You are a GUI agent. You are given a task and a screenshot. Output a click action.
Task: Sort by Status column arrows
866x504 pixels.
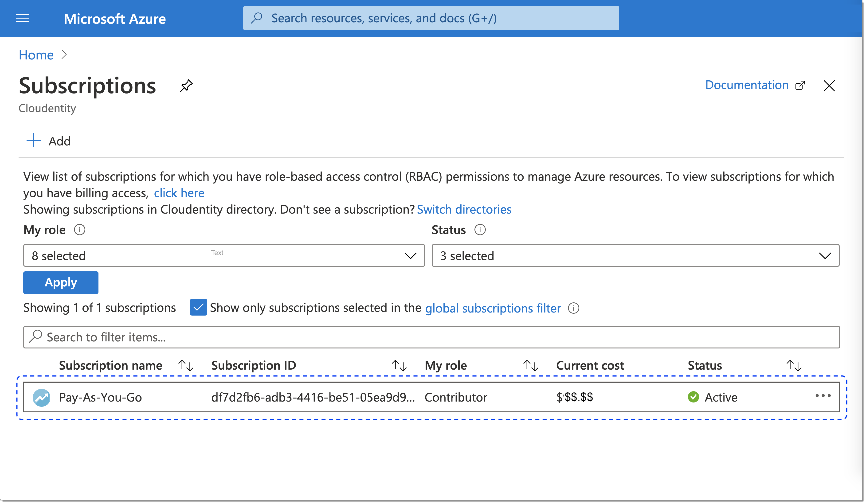point(794,366)
